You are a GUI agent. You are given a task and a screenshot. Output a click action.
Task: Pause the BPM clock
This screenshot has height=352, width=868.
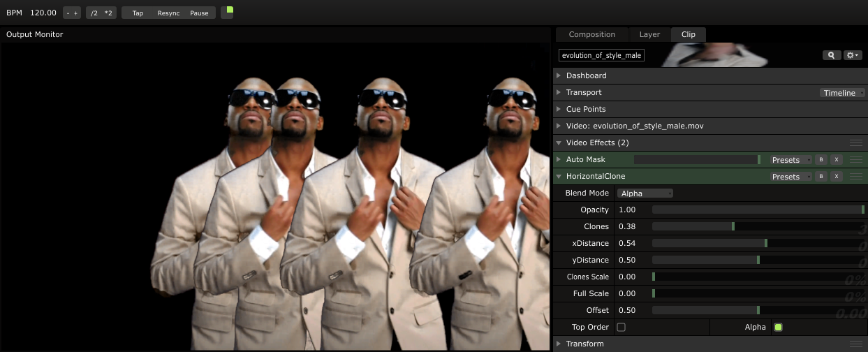point(199,13)
